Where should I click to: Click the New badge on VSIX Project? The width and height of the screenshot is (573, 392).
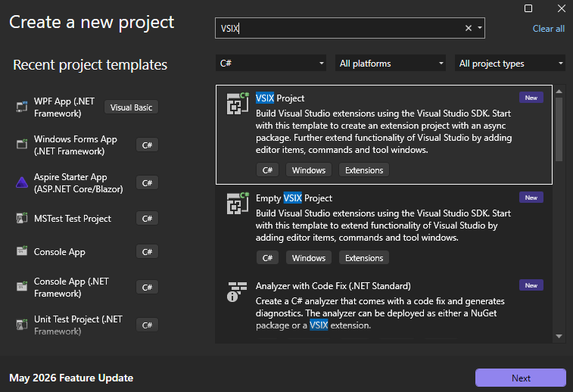point(531,98)
